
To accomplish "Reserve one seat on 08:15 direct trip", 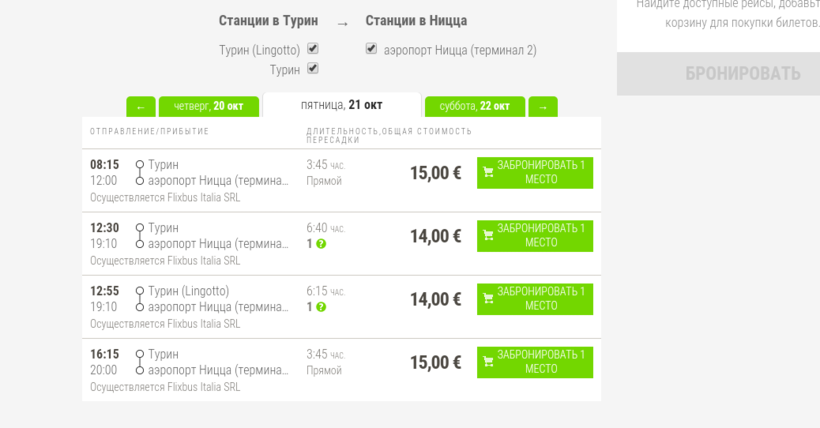I will [x=535, y=172].
